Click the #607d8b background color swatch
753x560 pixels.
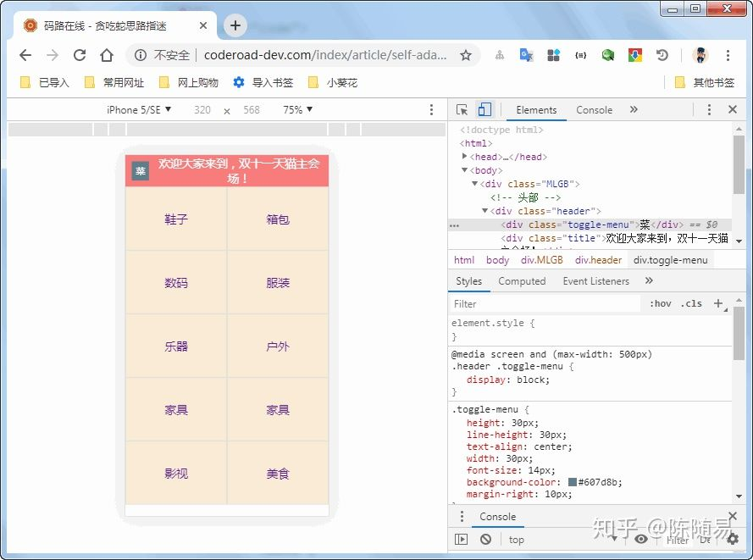(x=573, y=483)
